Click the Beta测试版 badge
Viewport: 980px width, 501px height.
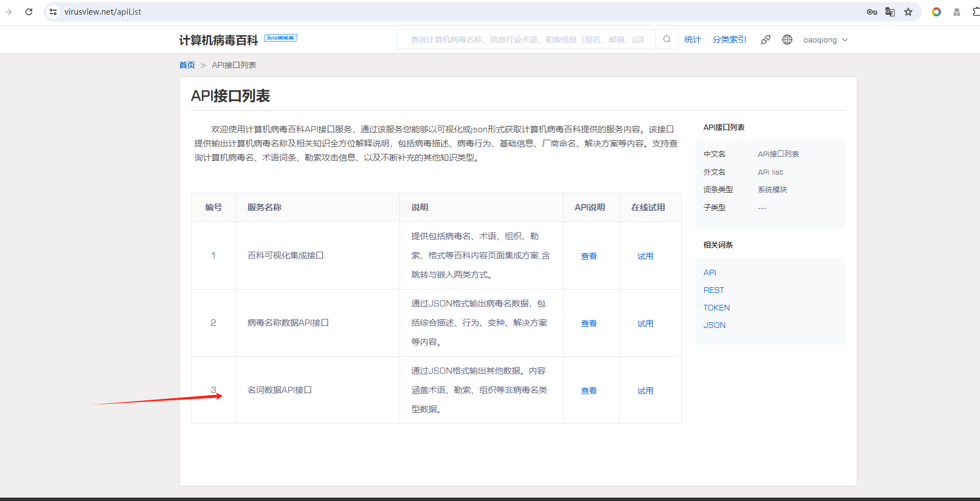coord(280,38)
